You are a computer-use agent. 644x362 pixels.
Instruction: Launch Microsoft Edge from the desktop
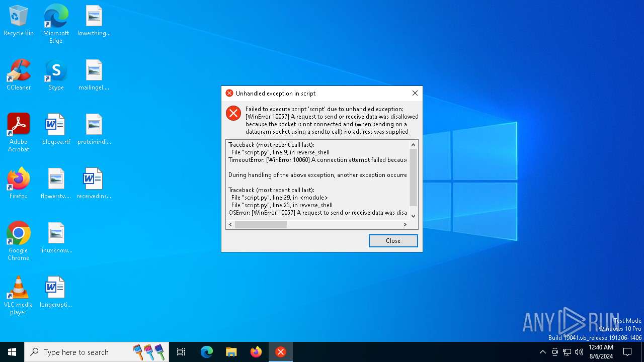click(x=56, y=24)
